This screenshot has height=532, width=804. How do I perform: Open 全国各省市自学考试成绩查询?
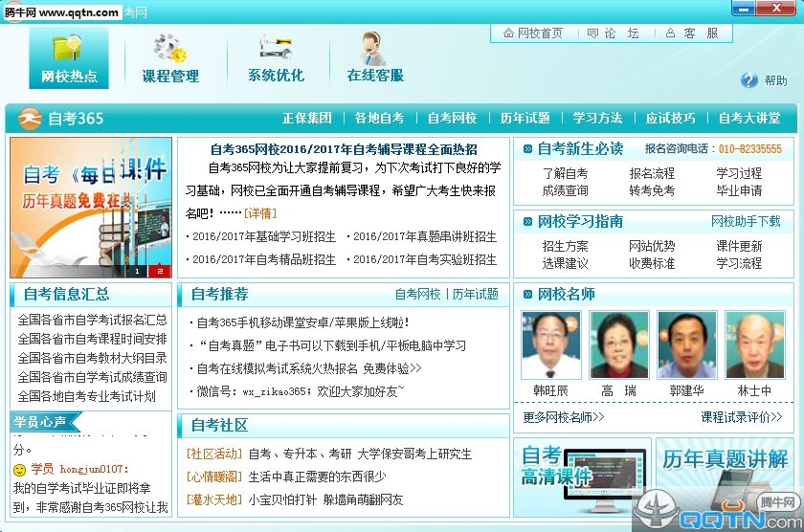pos(92,377)
